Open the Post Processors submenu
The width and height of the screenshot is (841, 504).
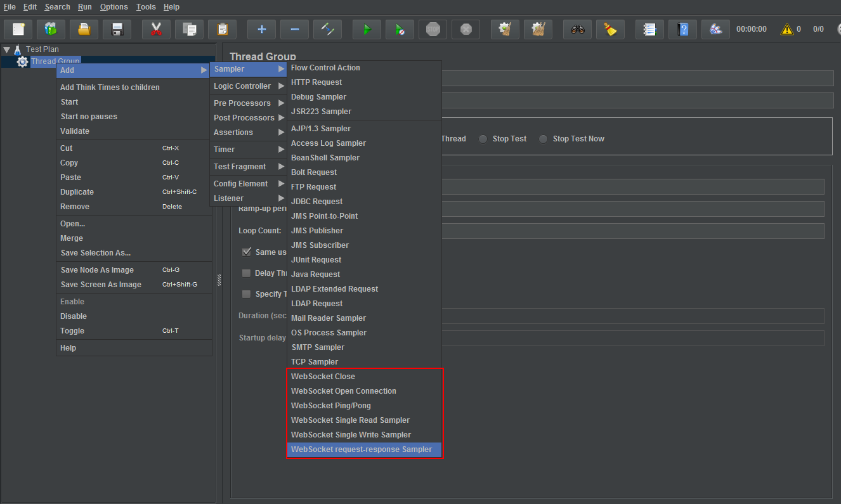[249, 118]
